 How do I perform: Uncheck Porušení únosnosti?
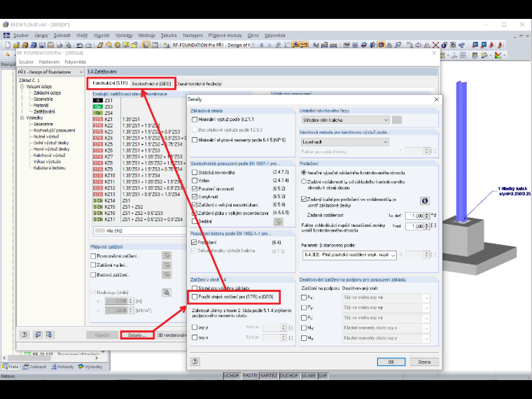(x=195, y=188)
